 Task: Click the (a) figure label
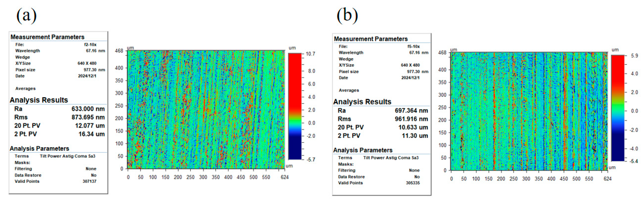pos(27,15)
